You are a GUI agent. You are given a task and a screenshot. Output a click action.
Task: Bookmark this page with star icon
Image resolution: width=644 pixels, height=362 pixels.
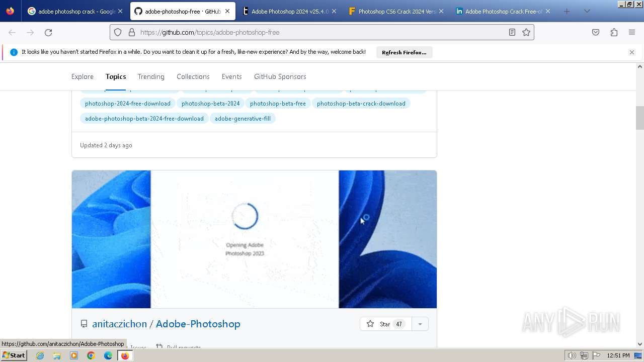pos(526,32)
